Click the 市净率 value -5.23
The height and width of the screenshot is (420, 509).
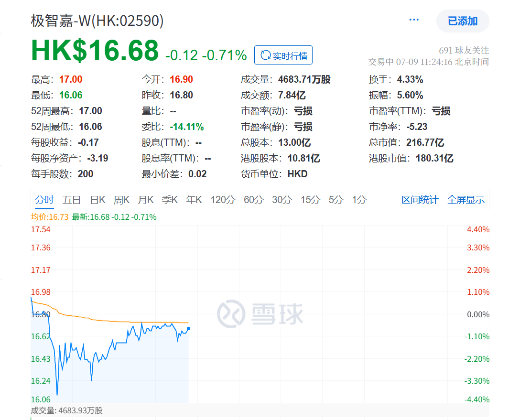click(x=417, y=127)
